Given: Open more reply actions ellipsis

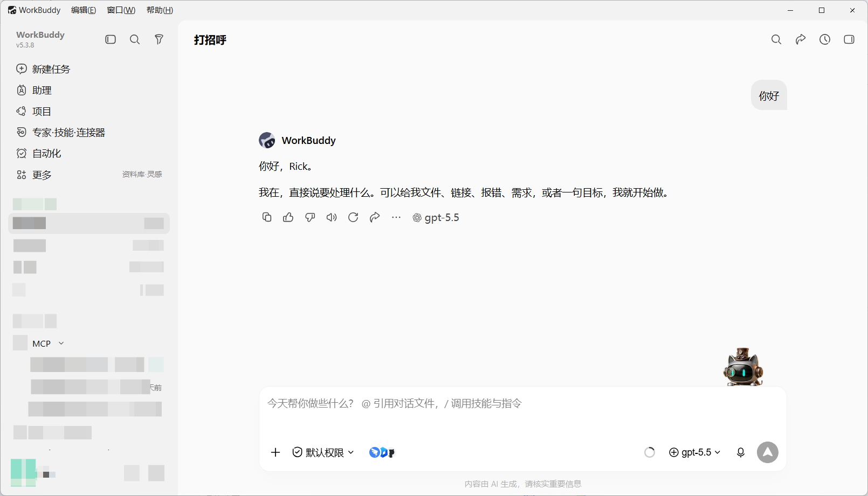Looking at the screenshot, I should [396, 217].
